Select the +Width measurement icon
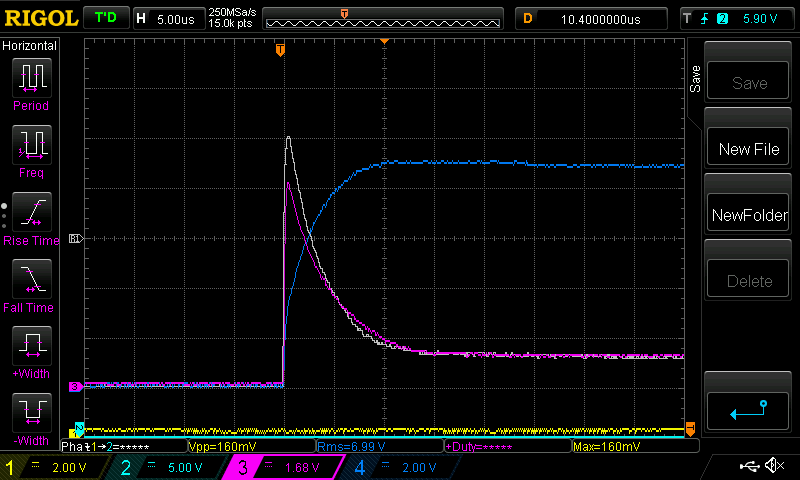800x480 pixels. pos(30,345)
